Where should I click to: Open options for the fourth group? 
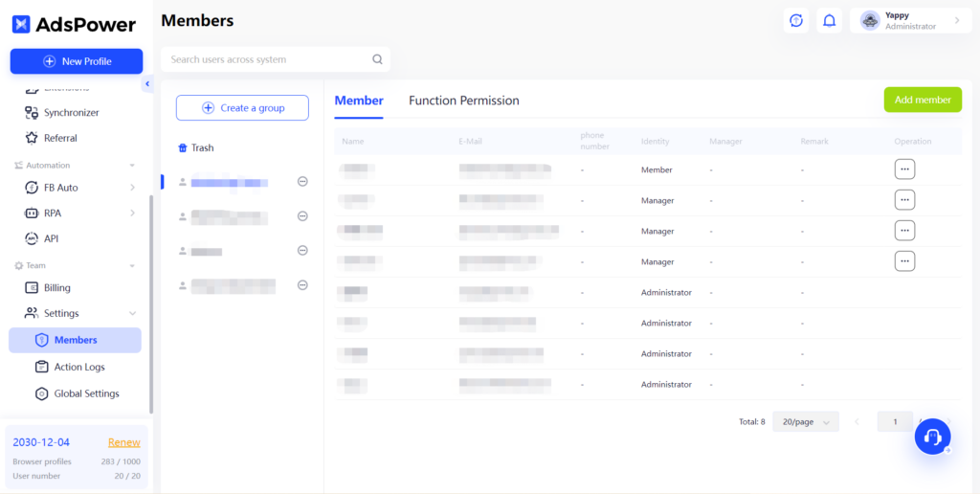click(302, 285)
